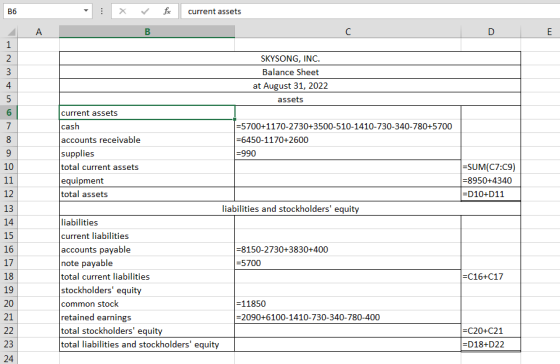Image resolution: width=560 pixels, height=364 pixels.
Task: Open the Insert Function fx dialog
Action: [x=167, y=11]
